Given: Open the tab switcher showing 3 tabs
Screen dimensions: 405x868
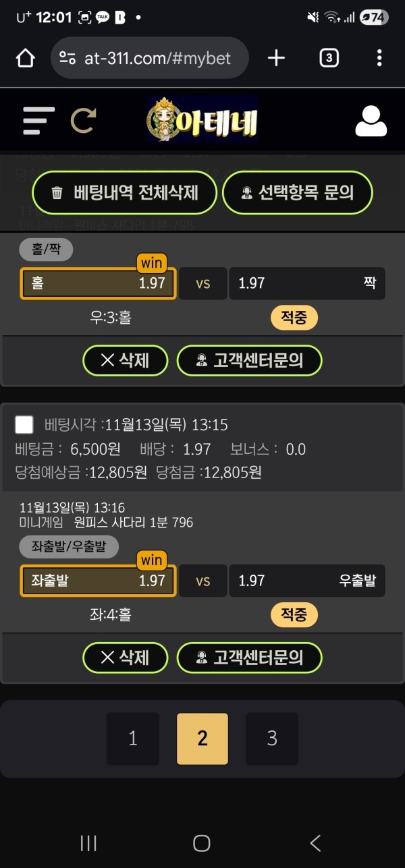Looking at the screenshot, I should click(x=328, y=58).
